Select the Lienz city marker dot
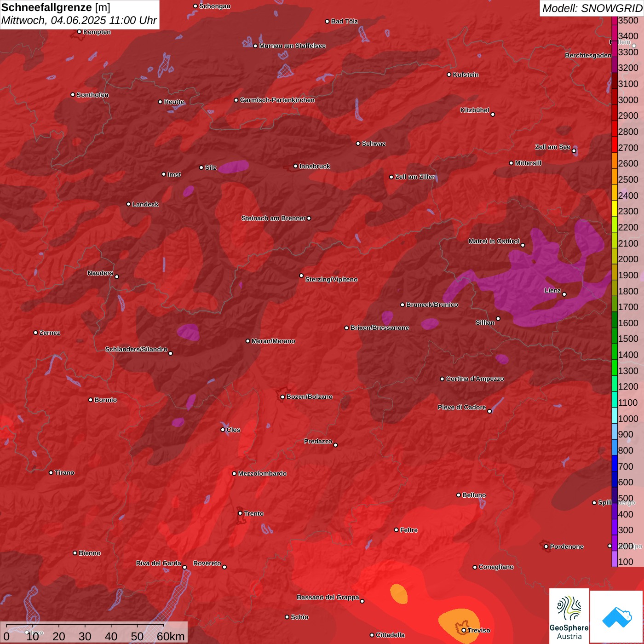 tap(564, 294)
